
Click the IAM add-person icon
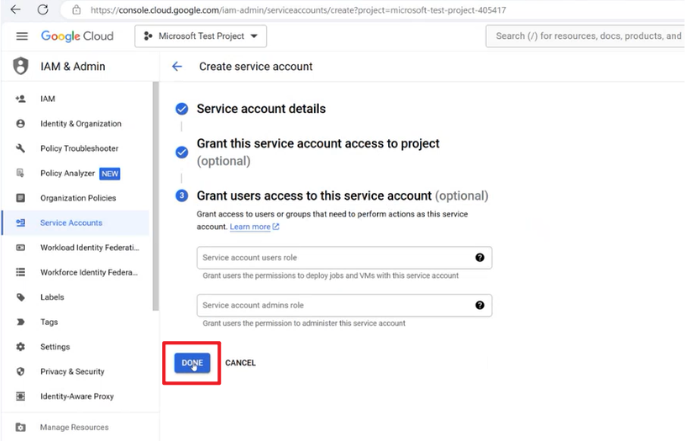[x=20, y=99]
